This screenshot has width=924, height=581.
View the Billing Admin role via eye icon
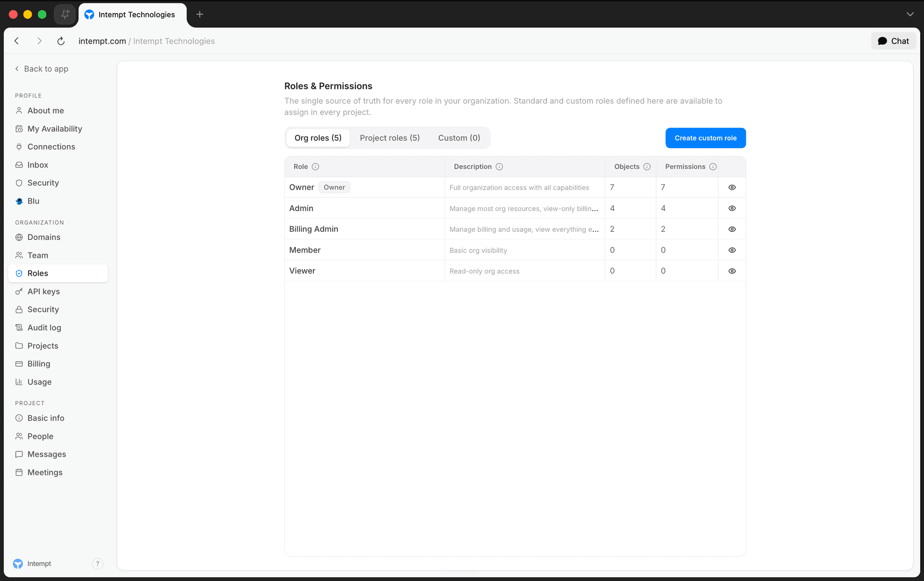(x=732, y=229)
